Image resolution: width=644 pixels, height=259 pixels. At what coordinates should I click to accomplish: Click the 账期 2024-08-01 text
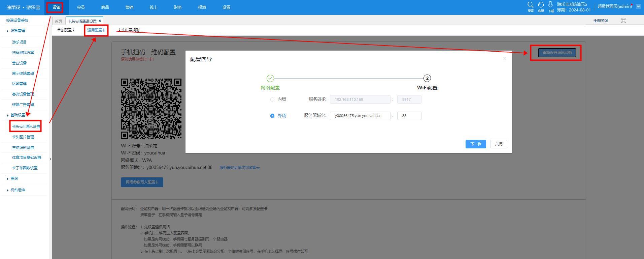574,10
